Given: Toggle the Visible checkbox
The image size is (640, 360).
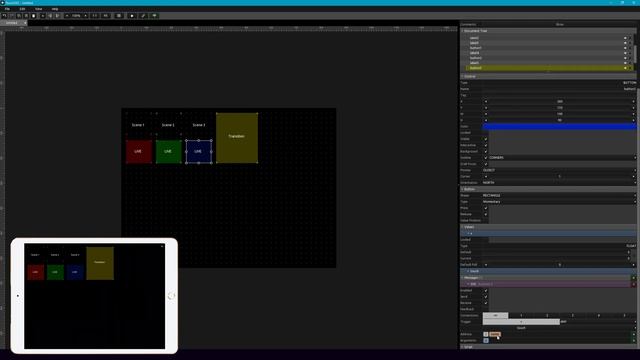Looking at the screenshot, I should 486,139.
